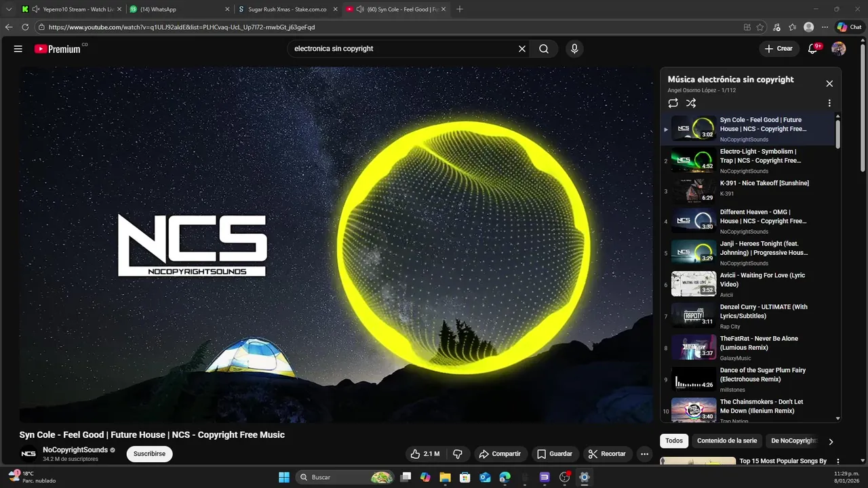
Task: Subscribe with the Suscribirse button
Action: coord(149,454)
